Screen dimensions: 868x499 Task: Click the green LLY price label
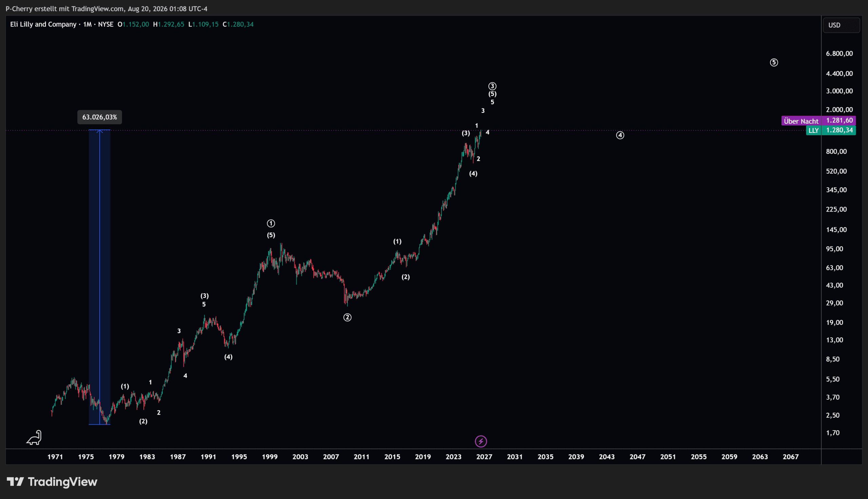pyautogui.click(x=831, y=130)
